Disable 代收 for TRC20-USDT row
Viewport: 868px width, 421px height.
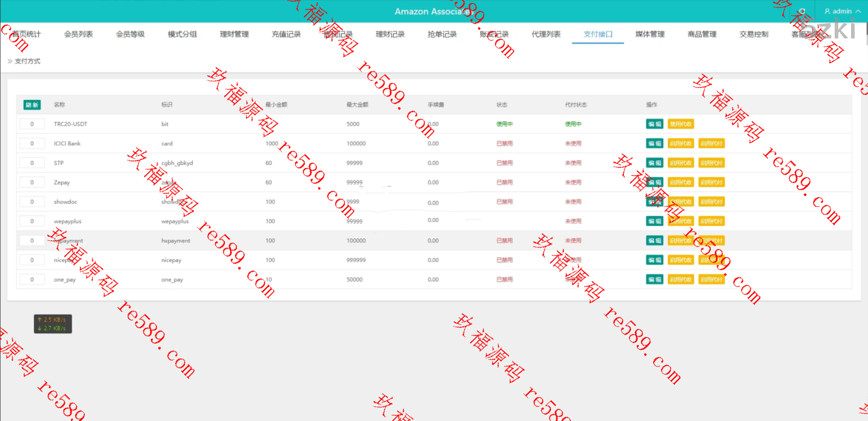click(680, 124)
